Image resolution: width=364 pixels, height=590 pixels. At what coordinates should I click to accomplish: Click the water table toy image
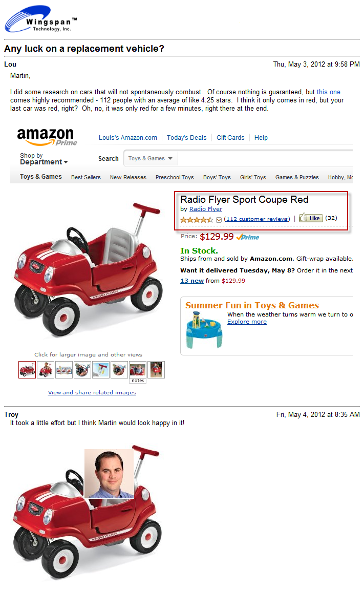(x=204, y=330)
